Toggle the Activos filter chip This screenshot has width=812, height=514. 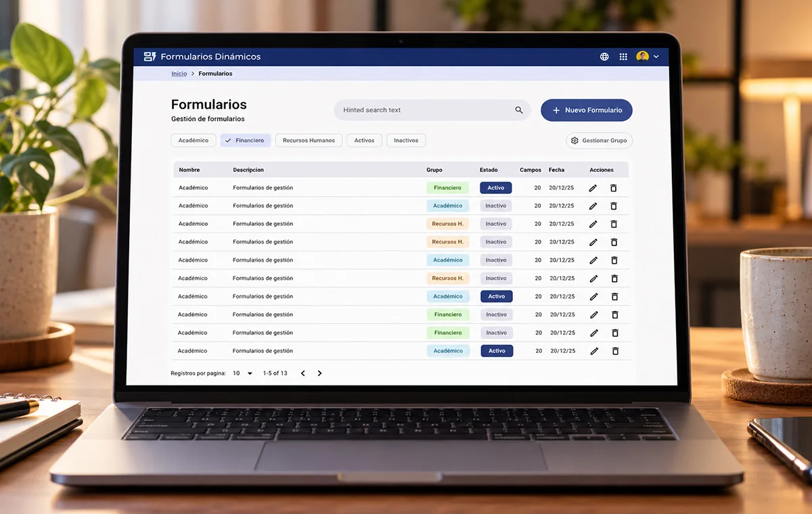coord(364,141)
